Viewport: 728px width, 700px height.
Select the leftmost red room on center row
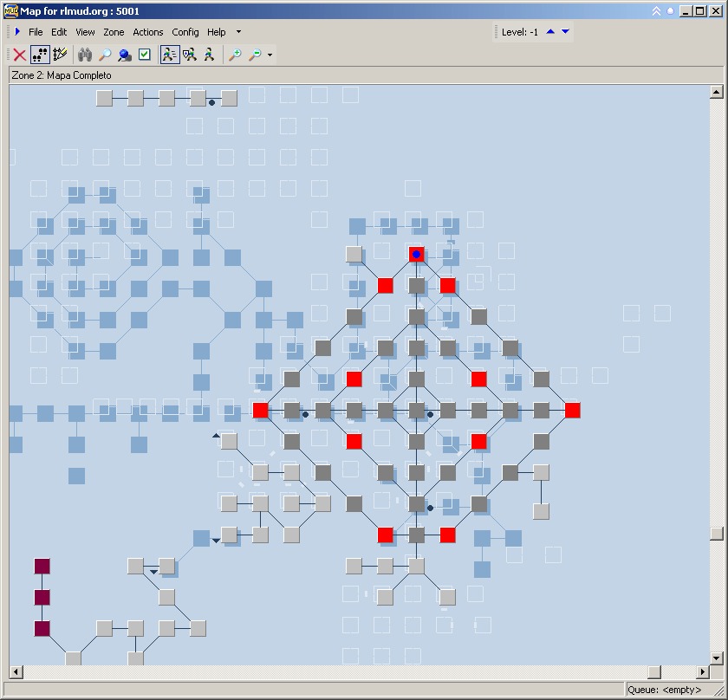tap(261, 411)
